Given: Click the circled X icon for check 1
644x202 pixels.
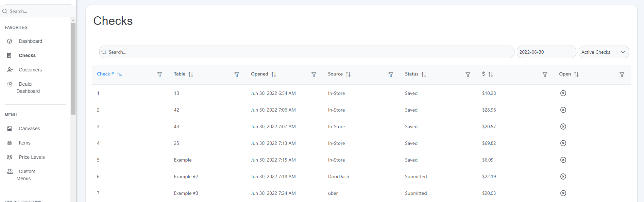Looking at the screenshot, I should [x=563, y=93].
